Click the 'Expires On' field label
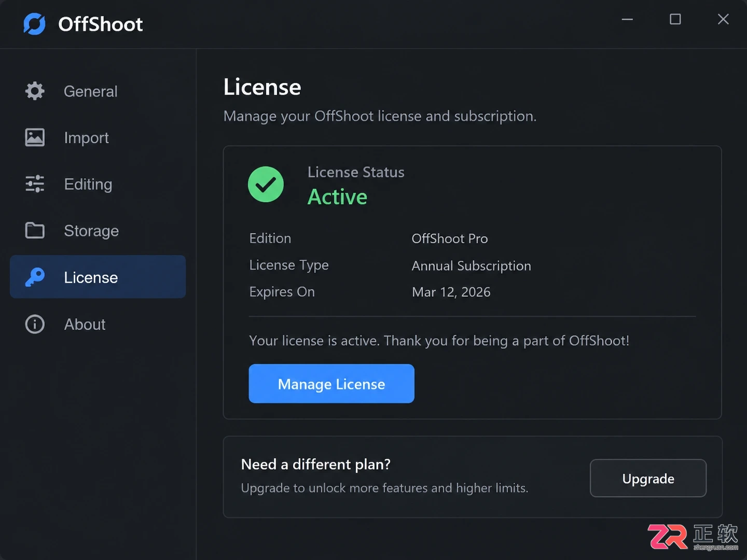The height and width of the screenshot is (560, 747). (x=282, y=292)
